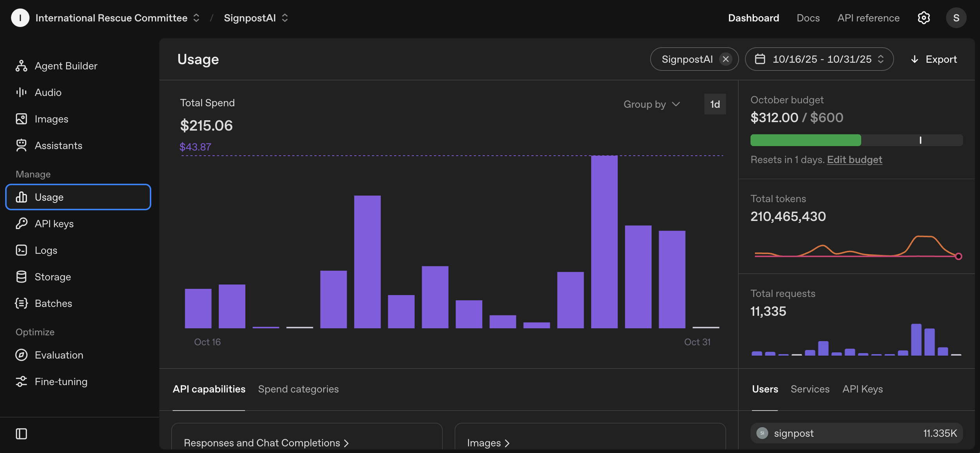
Task: Open the Audio section icon
Action: pyautogui.click(x=21, y=92)
